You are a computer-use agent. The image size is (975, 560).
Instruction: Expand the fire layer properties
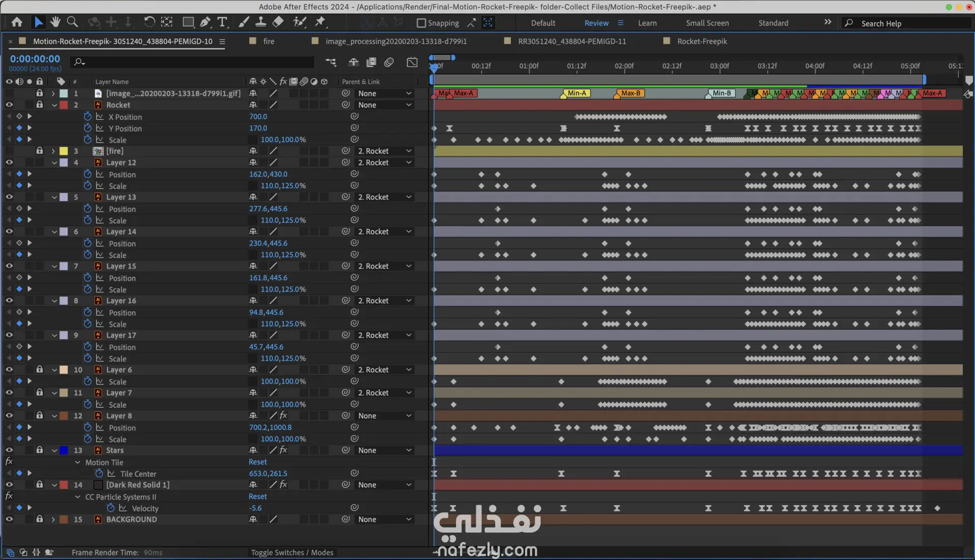pos(53,151)
